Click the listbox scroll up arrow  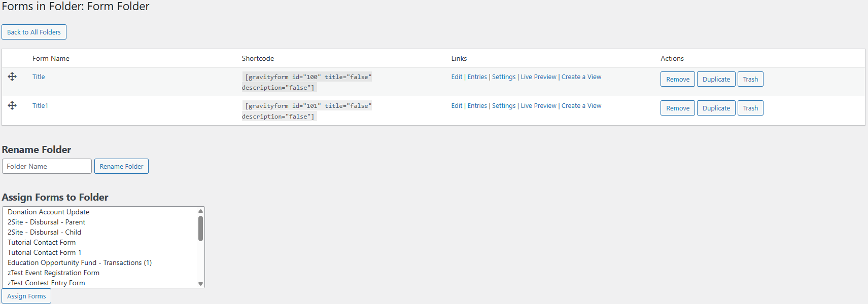pyautogui.click(x=201, y=211)
